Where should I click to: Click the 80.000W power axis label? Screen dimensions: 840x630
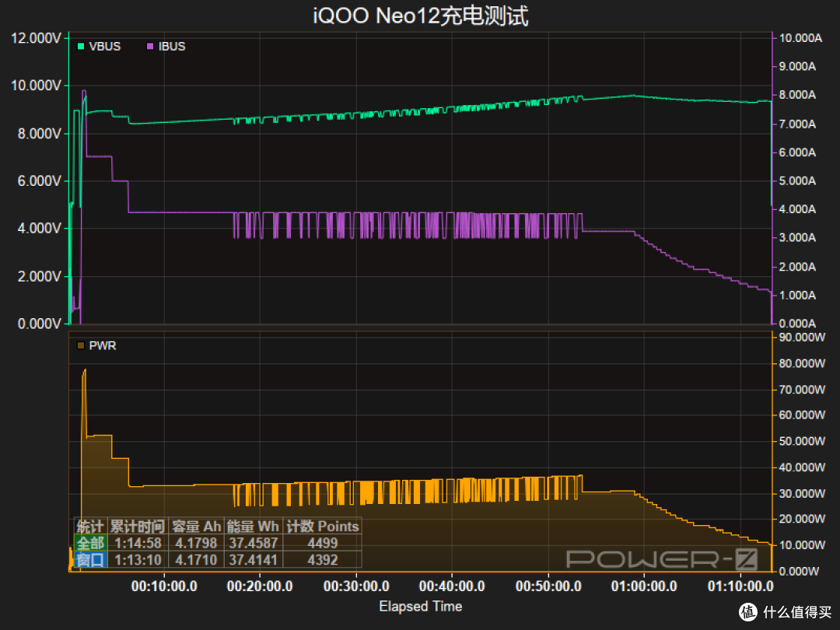pyautogui.click(x=802, y=363)
